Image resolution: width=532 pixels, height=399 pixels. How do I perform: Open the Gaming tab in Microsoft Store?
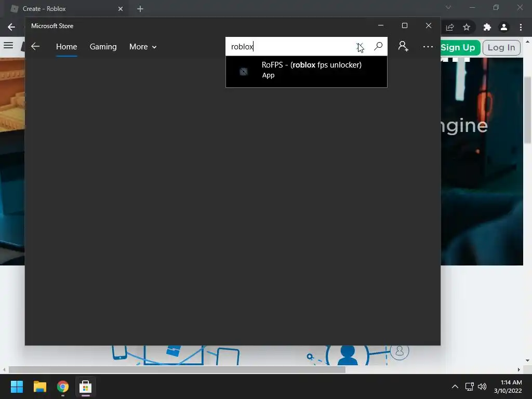click(103, 46)
